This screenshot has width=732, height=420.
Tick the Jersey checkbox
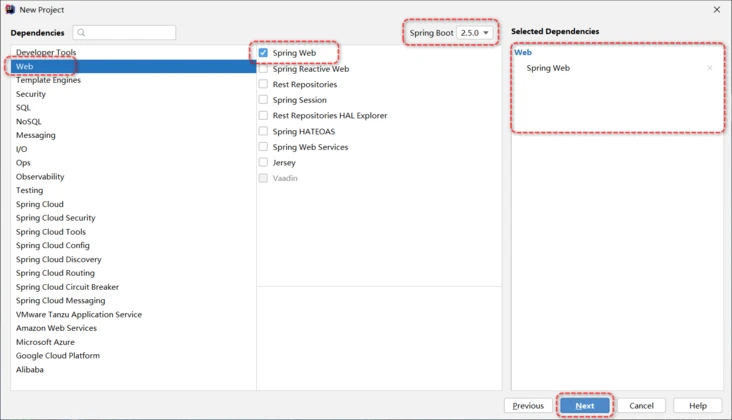click(x=263, y=162)
